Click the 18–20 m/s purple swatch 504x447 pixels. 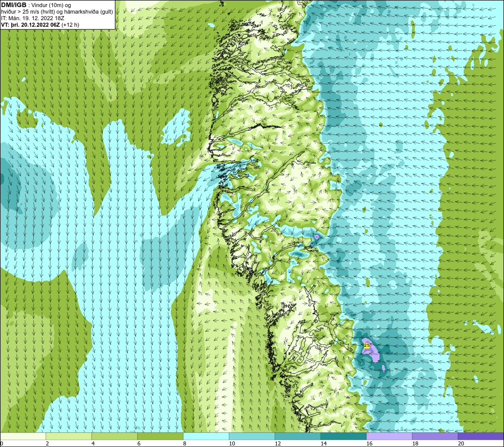point(435,436)
